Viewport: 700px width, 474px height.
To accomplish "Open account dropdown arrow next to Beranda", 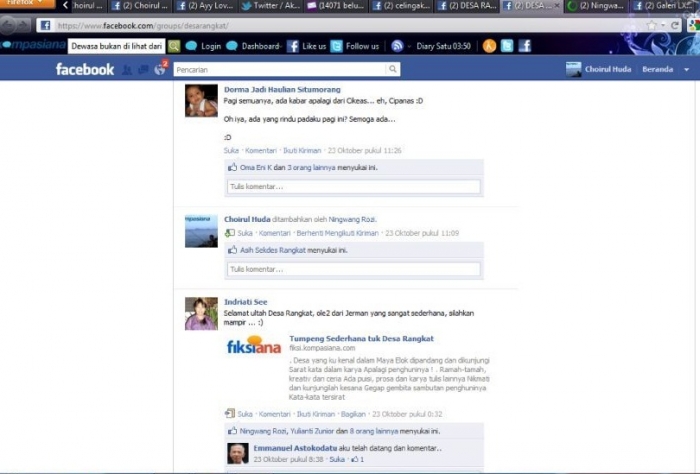I will click(687, 70).
